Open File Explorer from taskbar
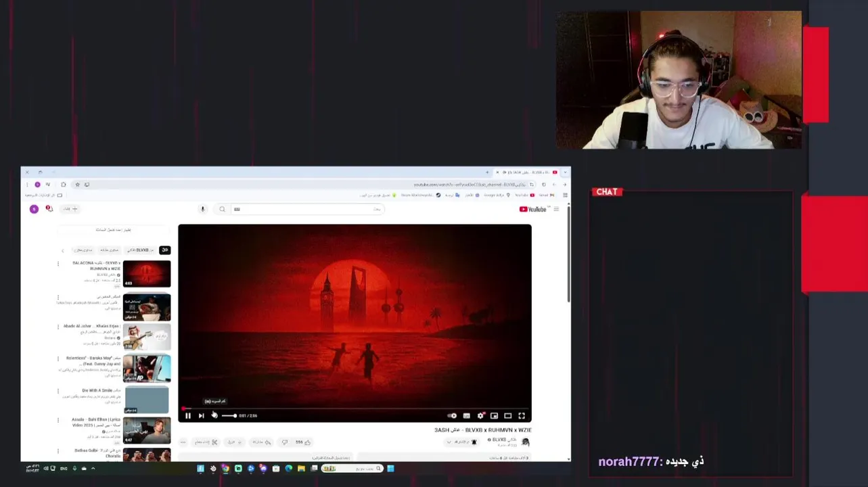 pos(301,469)
